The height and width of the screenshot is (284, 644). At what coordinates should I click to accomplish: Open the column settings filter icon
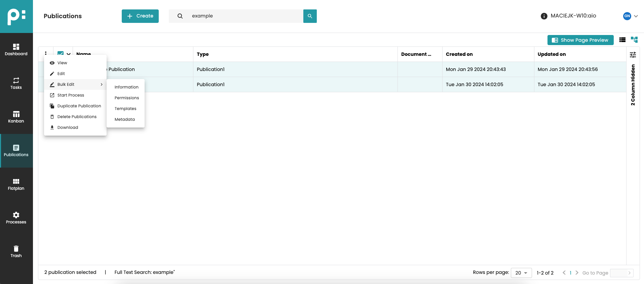pyautogui.click(x=633, y=55)
